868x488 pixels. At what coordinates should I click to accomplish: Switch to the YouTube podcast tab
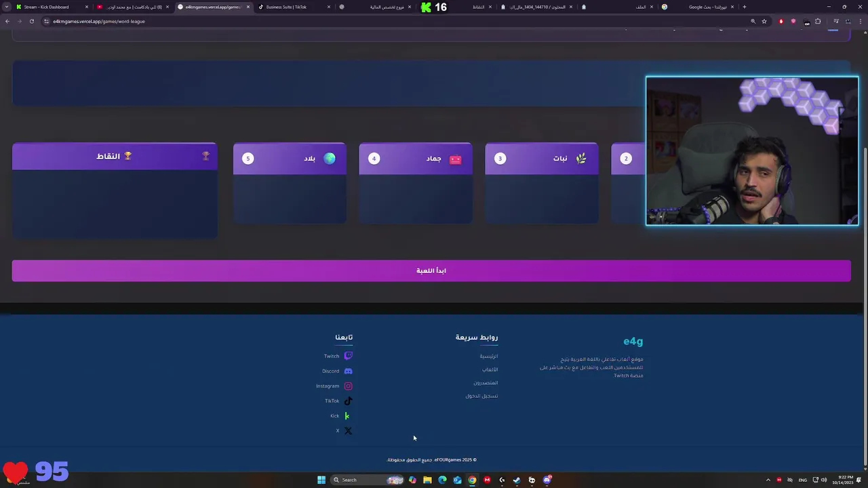(134, 7)
